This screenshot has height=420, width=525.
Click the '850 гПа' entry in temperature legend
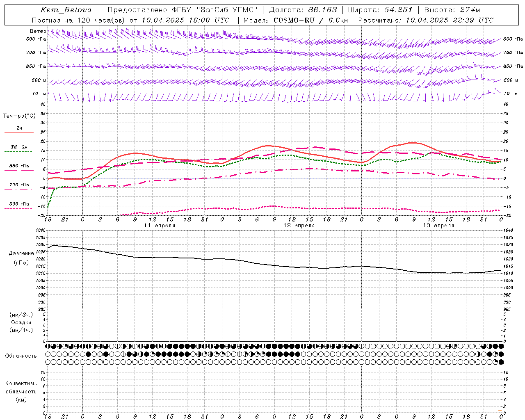click(x=19, y=166)
